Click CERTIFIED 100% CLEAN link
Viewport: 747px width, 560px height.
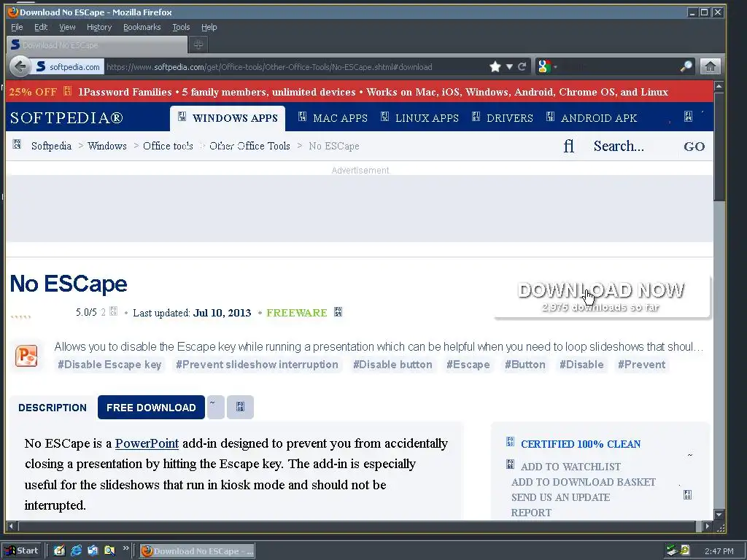tap(580, 444)
